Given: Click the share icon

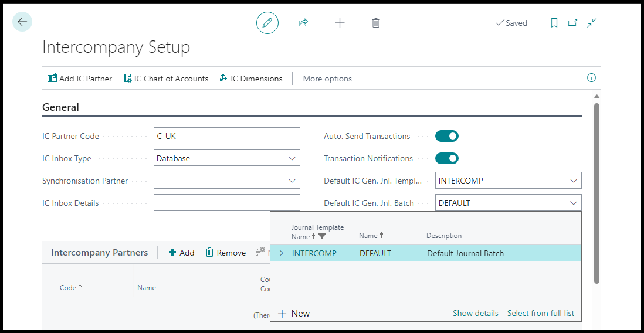Looking at the screenshot, I should pos(303,23).
